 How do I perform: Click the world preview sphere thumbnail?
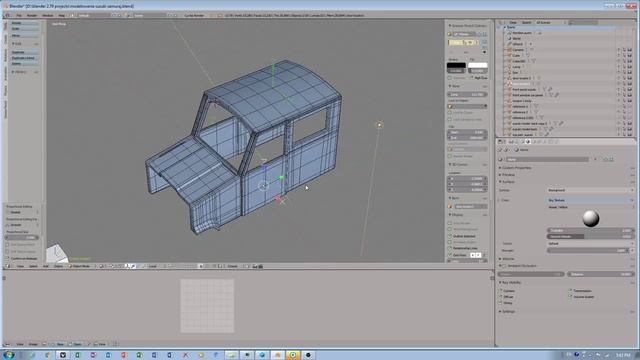point(591,218)
